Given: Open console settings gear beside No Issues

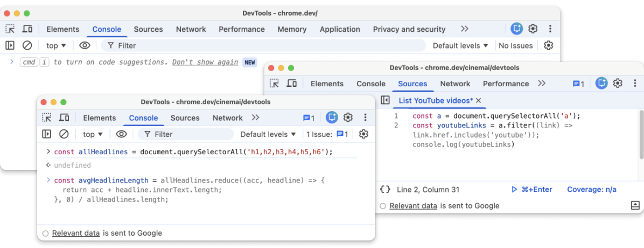Looking at the screenshot, I should (x=548, y=46).
